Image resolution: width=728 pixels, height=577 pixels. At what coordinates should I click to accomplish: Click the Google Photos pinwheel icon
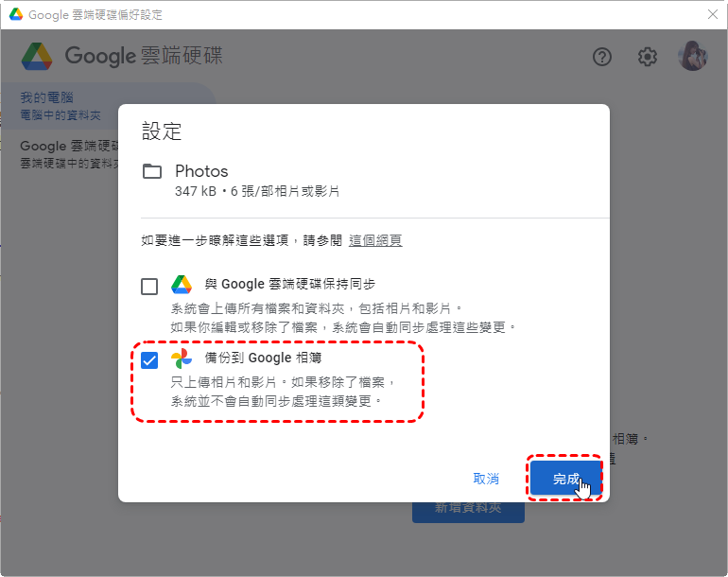point(182,358)
